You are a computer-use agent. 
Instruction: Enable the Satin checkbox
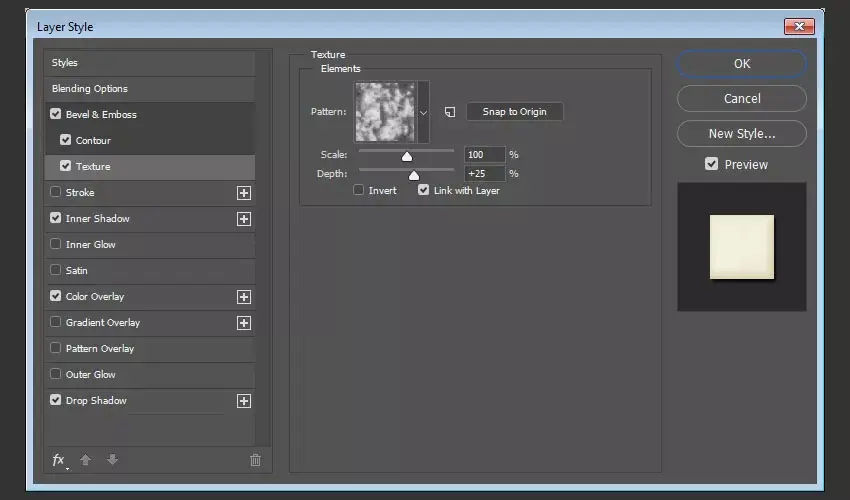55,270
